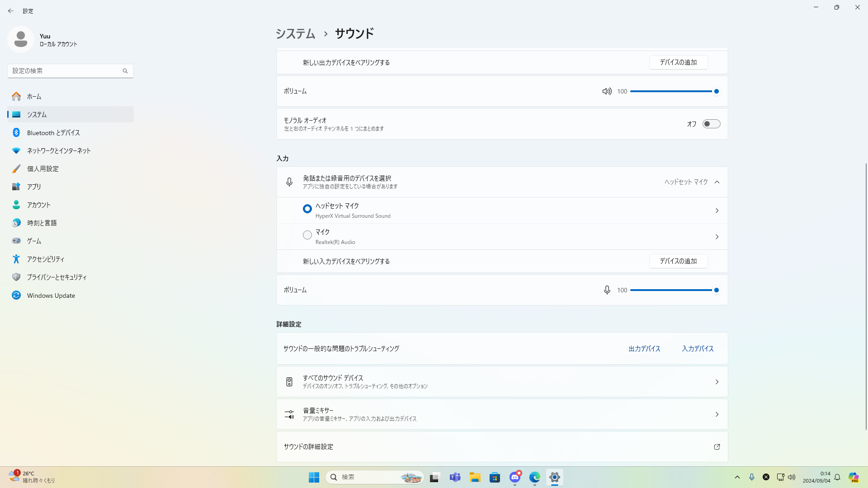Open File Explorer from the taskbar

tap(475, 477)
